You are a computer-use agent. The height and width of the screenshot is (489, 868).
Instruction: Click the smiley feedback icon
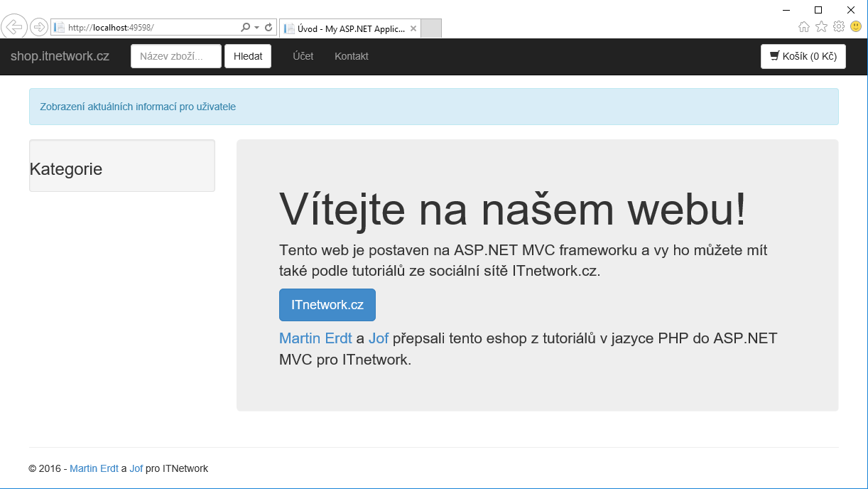tap(856, 27)
